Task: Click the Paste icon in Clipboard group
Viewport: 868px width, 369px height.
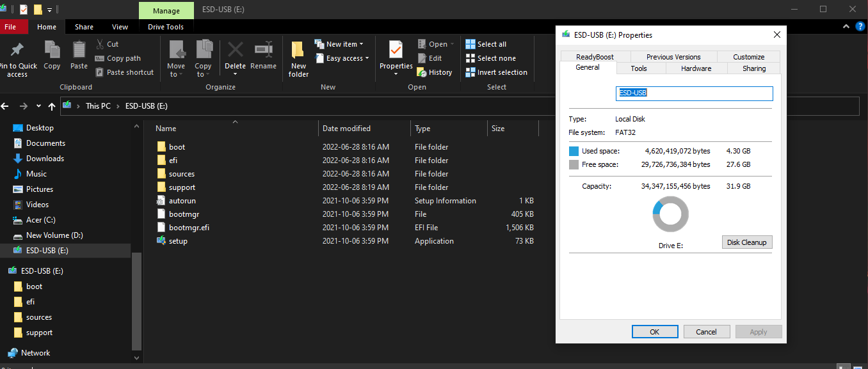Action: [x=79, y=51]
